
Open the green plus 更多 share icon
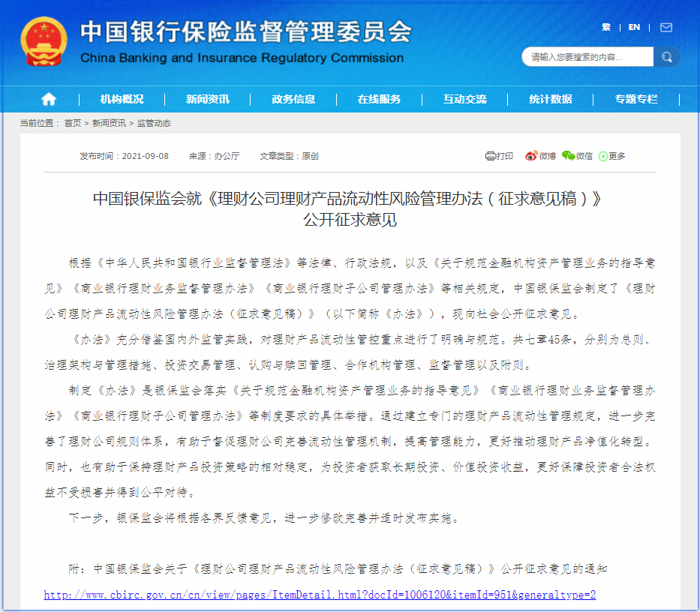pyautogui.click(x=603, y=156)
